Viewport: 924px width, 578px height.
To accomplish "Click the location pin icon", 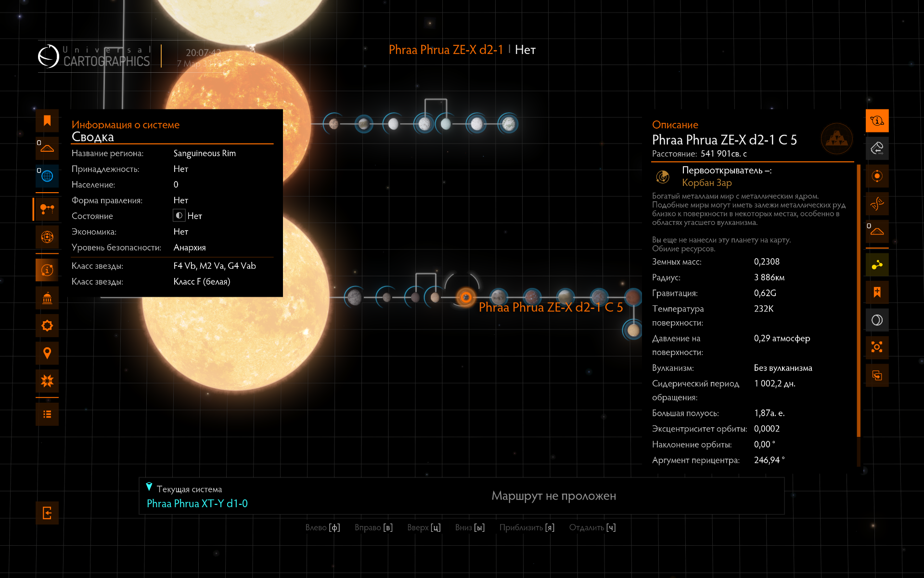I will [x=47, y=354].
